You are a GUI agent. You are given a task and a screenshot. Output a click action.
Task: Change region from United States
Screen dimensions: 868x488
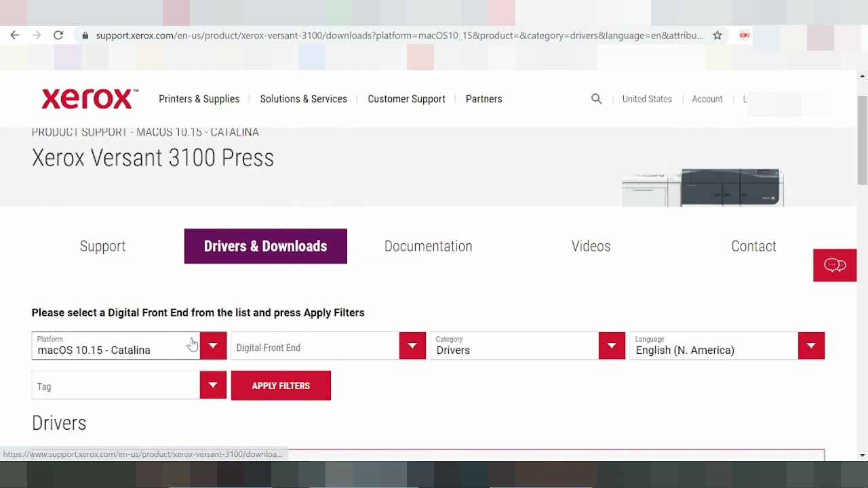click(647, 99)
